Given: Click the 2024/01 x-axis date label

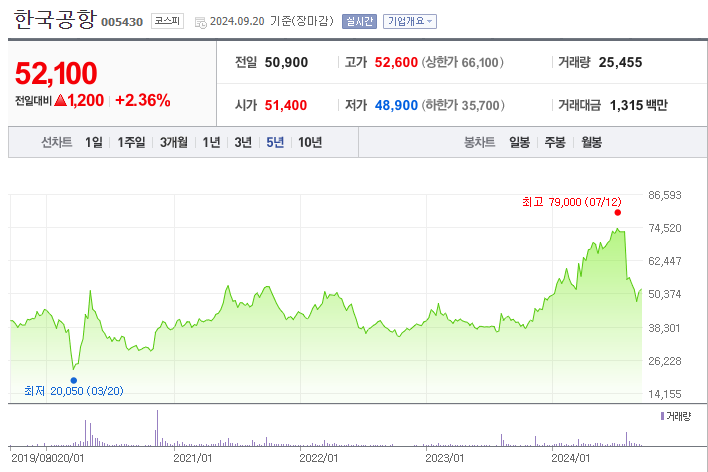Looking at the screenshot, I should [570, 458].
